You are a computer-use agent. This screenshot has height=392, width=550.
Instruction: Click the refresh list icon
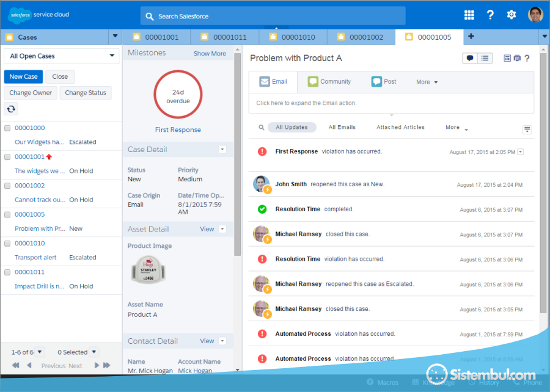point(11,109)
